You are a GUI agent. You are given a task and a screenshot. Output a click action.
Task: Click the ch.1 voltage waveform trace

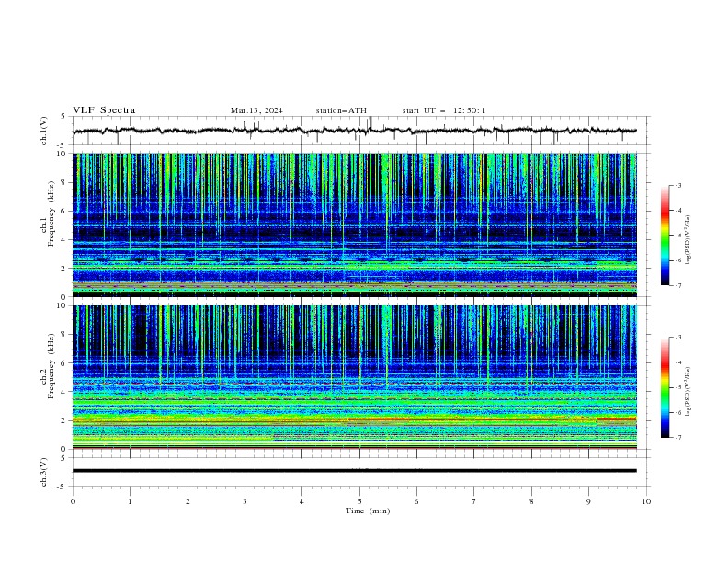[x=354, y=131]
